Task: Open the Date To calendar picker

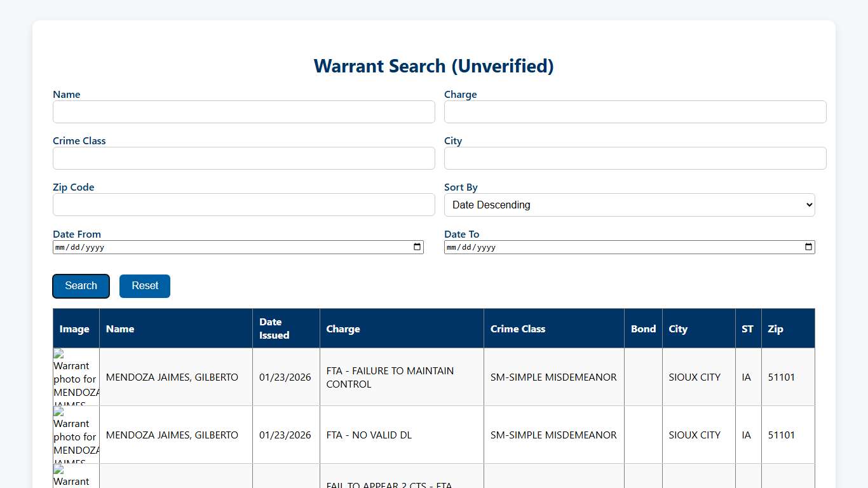Action: 808,247
